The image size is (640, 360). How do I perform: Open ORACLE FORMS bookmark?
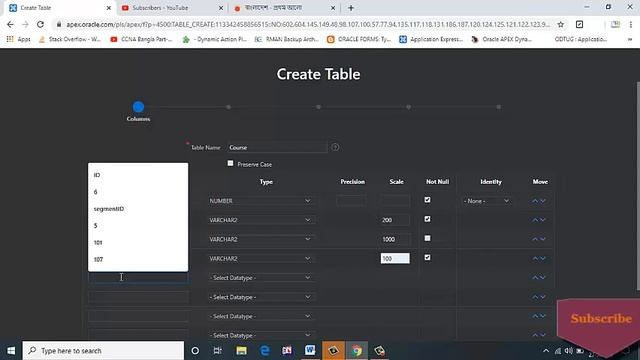[x=359, y=39]
